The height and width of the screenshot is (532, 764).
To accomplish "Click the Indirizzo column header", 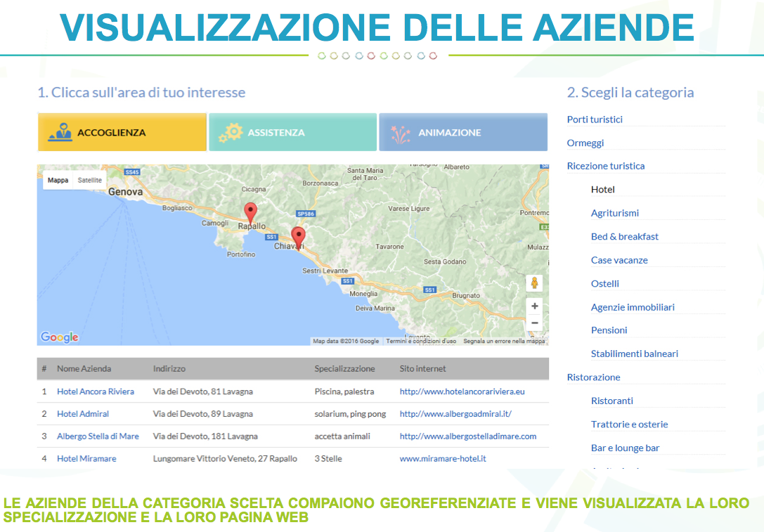I will point(169,369).
